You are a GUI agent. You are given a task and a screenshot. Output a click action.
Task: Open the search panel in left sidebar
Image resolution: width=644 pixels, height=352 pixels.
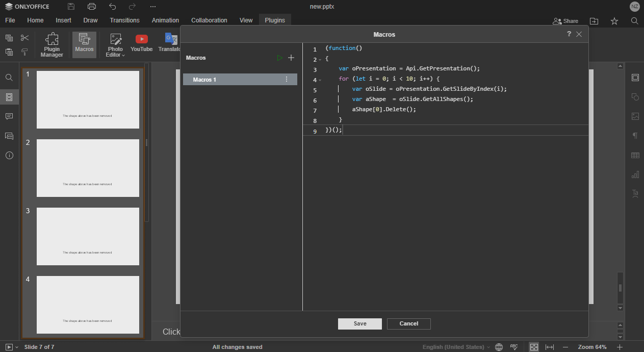click(9, 78)
